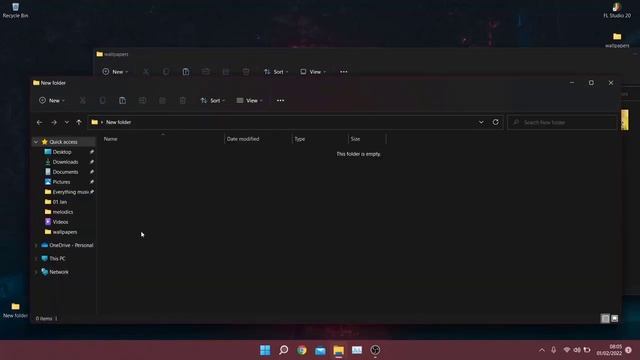Open the Windows Start menu
Screen dimensions: 640x360
(x=265, y=350)
